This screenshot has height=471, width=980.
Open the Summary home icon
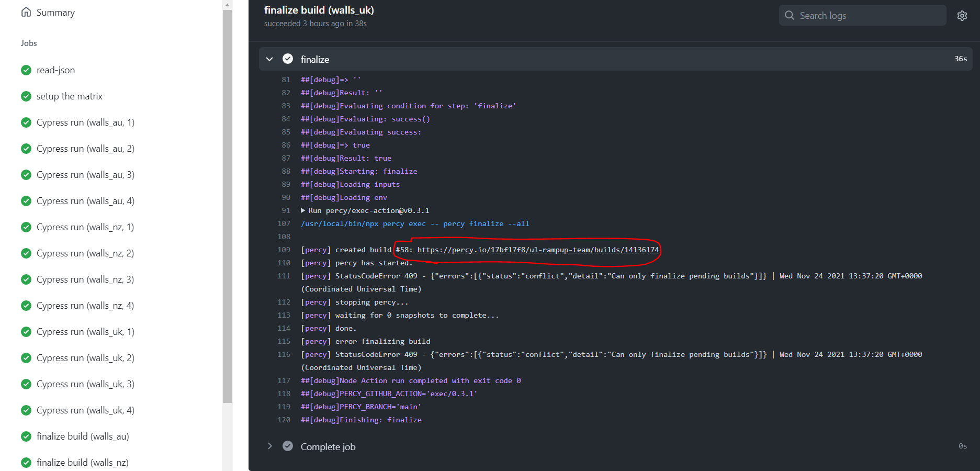tap(26, 12)
